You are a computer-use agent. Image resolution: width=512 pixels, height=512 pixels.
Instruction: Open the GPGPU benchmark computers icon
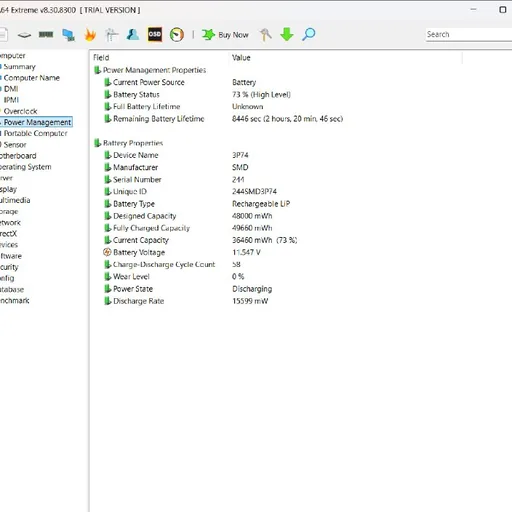click(68, 35)
